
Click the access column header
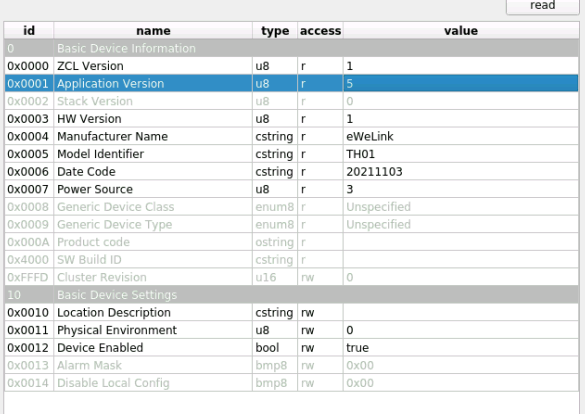pyautogui.click(x=320, y=31)
